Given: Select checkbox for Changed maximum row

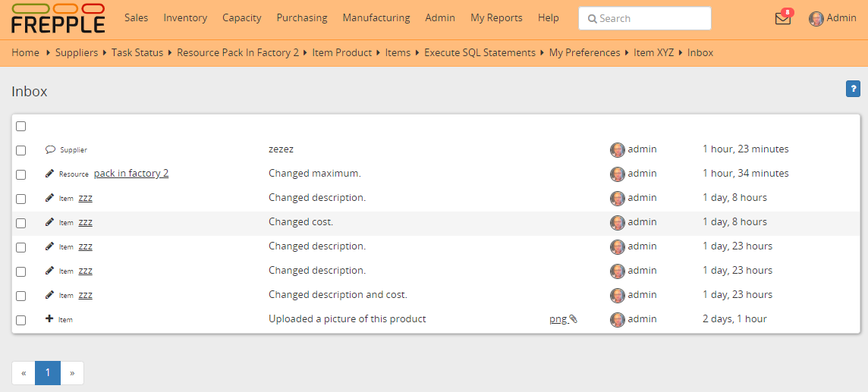Looking at the screenshot, I should pyautogui.click(x=21, y=174).
